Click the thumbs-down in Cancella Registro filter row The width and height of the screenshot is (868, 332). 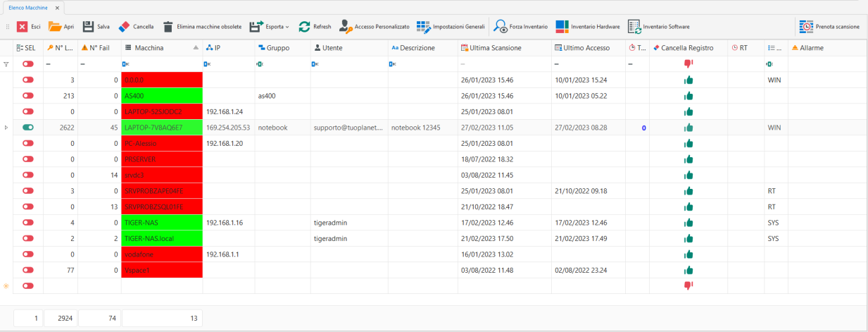click(688, 64)
